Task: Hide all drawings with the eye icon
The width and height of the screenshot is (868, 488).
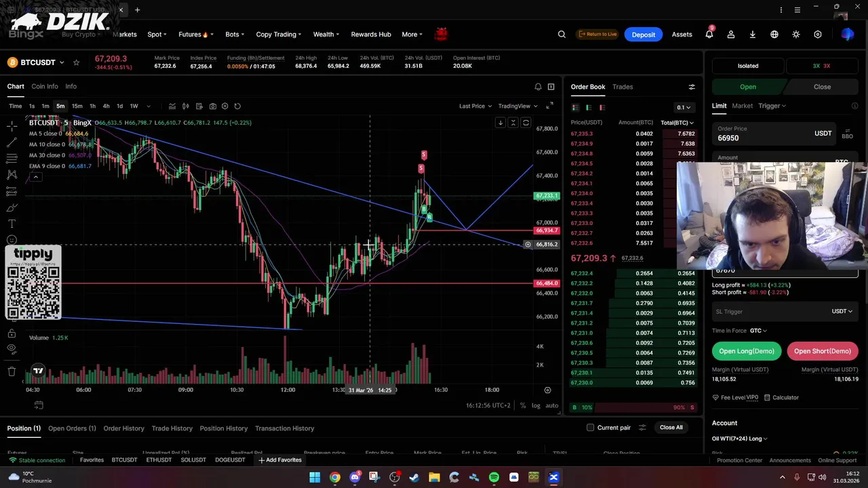Action: [x=12, y=349]
